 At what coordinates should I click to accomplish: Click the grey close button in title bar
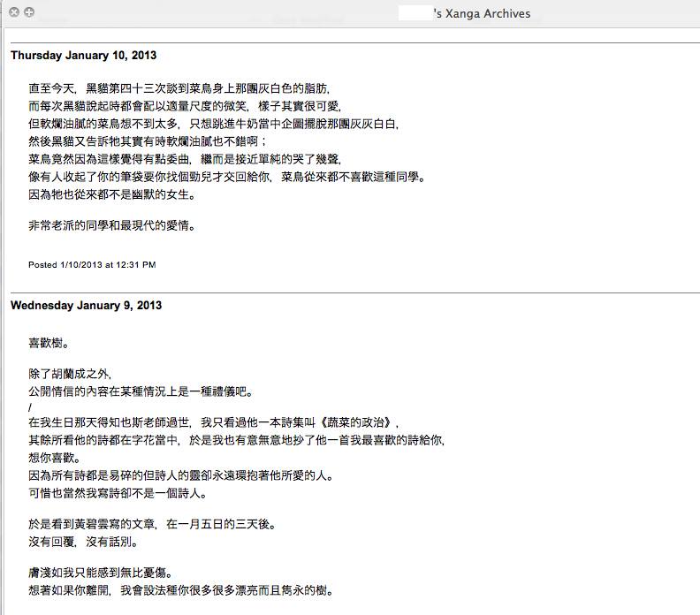click(14, 12)
